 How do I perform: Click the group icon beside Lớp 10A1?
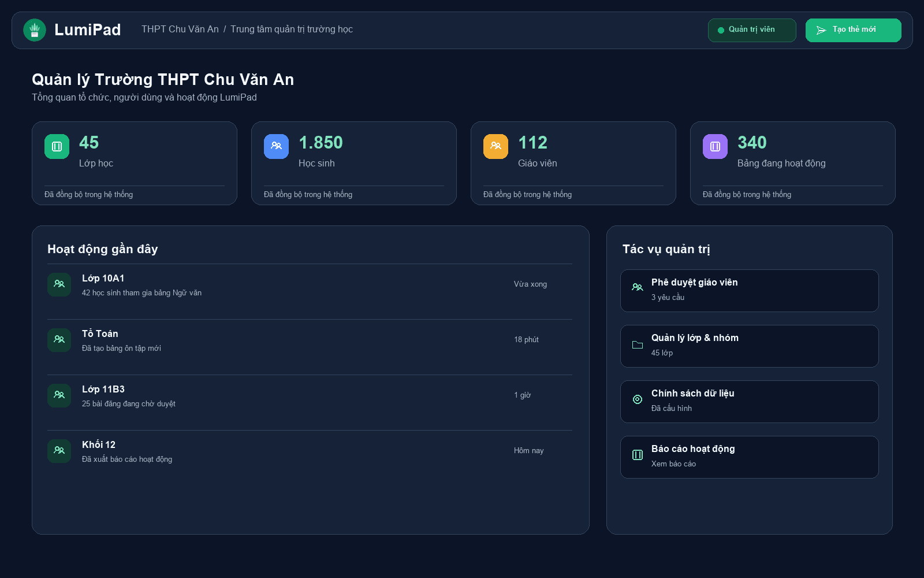(x=59, y=284)
